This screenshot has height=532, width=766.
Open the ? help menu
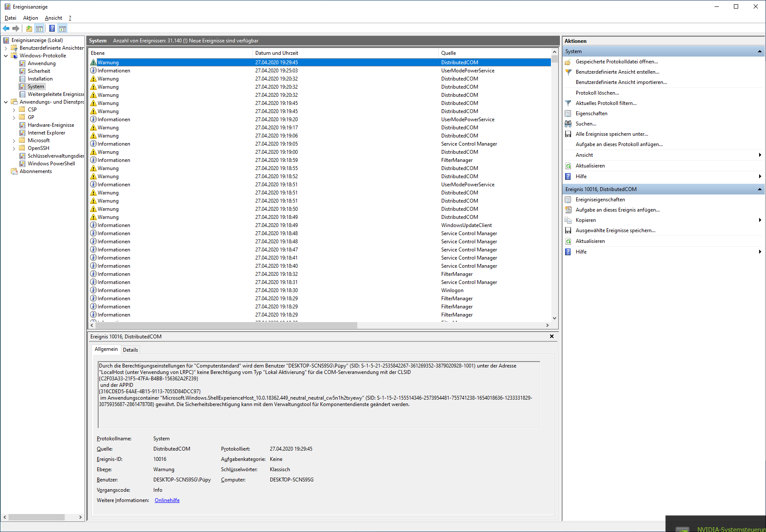tap(70, 18)
